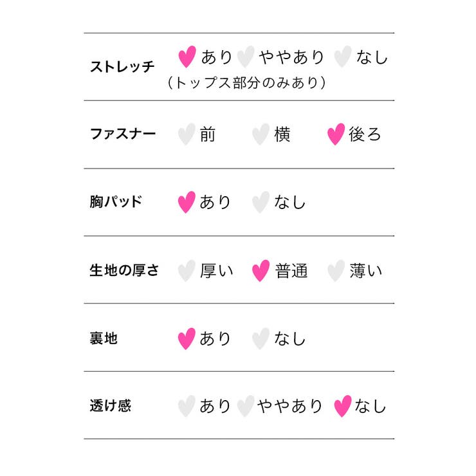Click the ストレッチ row label
476x476 pixels.
pyautogui.click(x=122, y=67)
